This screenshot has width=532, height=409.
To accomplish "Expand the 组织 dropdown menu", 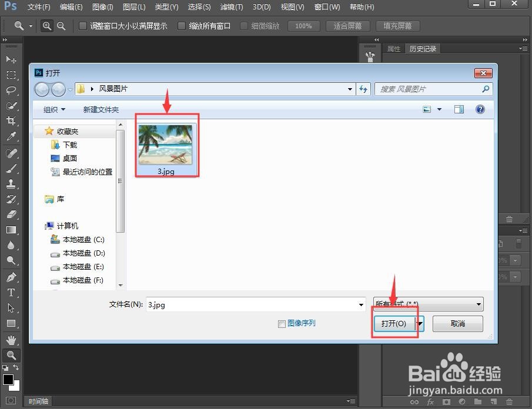I will (53, 109).
